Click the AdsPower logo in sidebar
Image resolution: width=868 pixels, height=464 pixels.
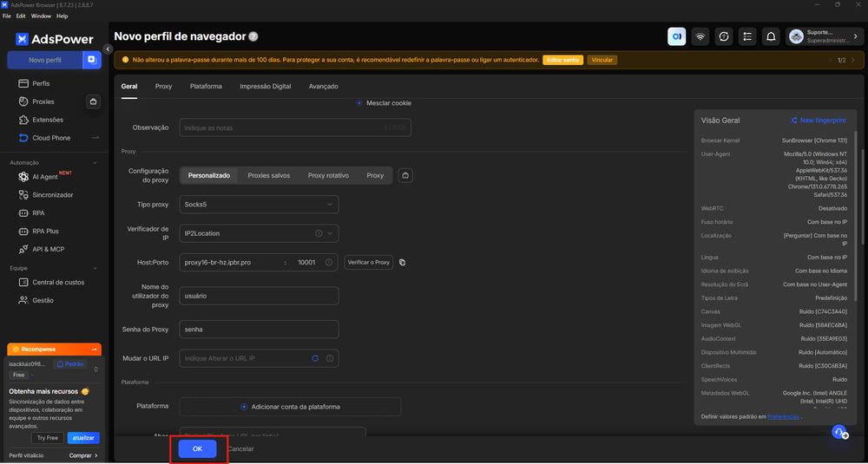coord(54,39)
